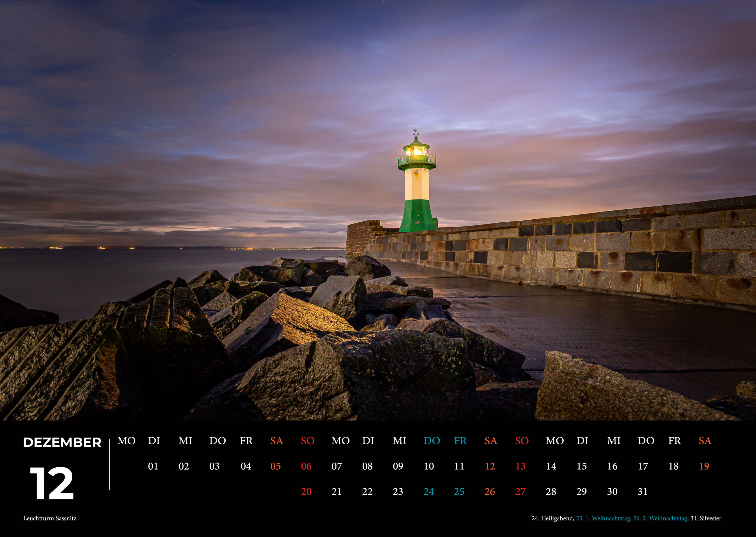This screenshot has height=537, width=756.
Task: Click the lighthouse lantern light
Action: (416, 151)
